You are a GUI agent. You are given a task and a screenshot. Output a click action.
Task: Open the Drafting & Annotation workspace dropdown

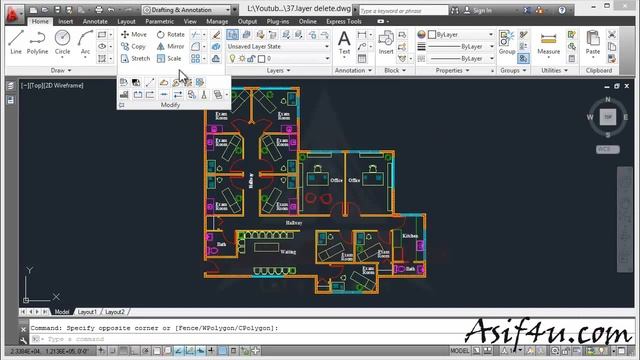pos(186,10)
